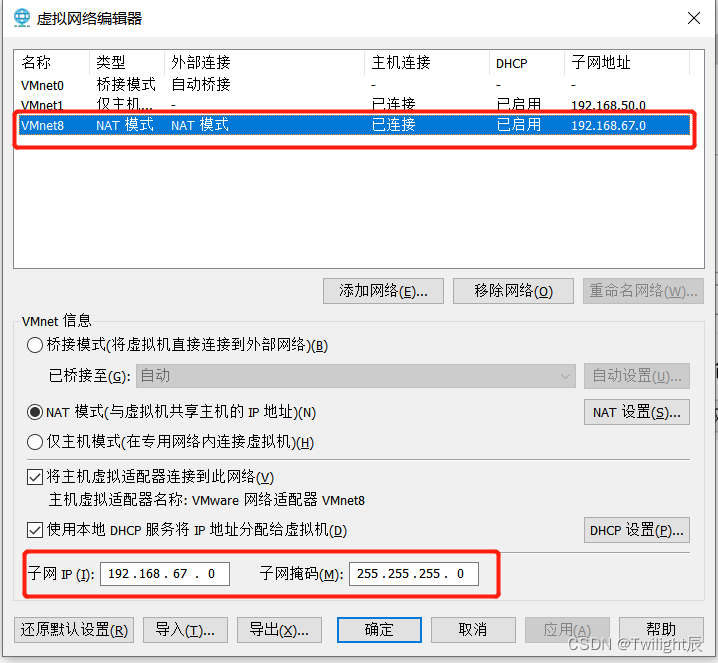Click the 帮助 button
The image size is (718, 663).
click(661, 630)
